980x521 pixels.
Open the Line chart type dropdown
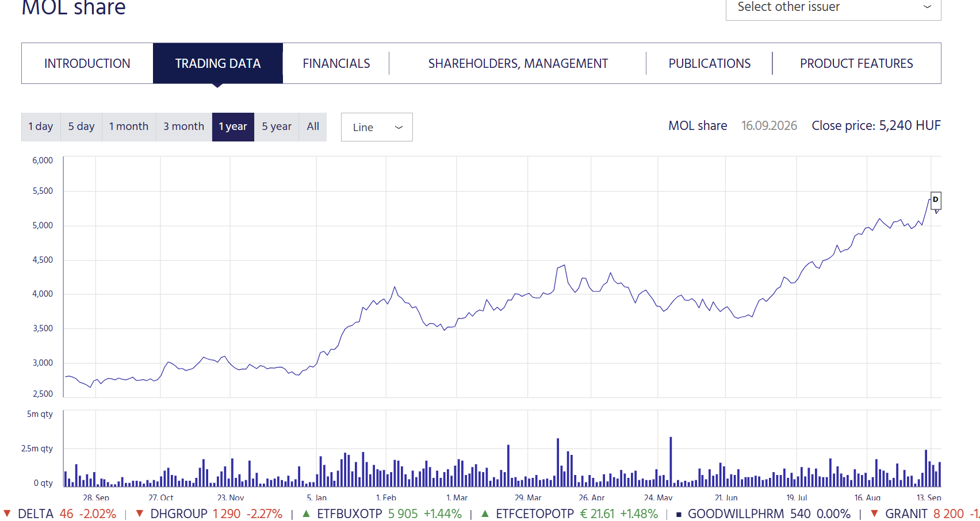pos(377,127)
